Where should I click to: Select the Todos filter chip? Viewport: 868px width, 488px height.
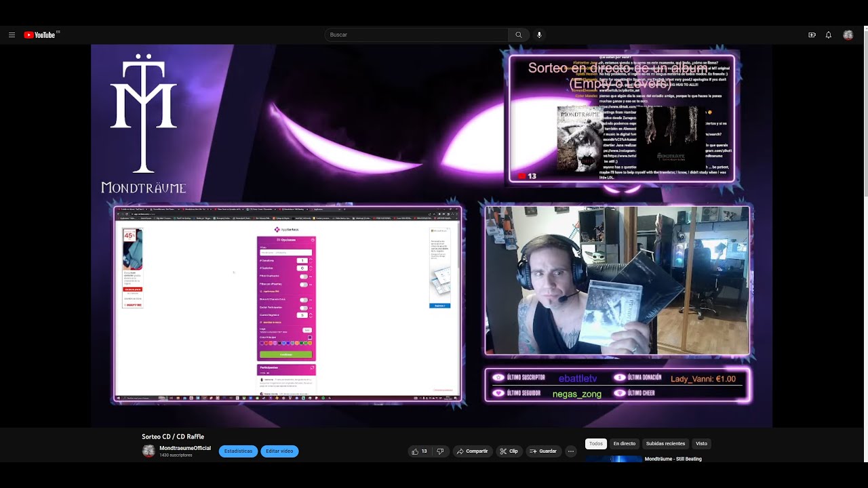pos(596,444)
